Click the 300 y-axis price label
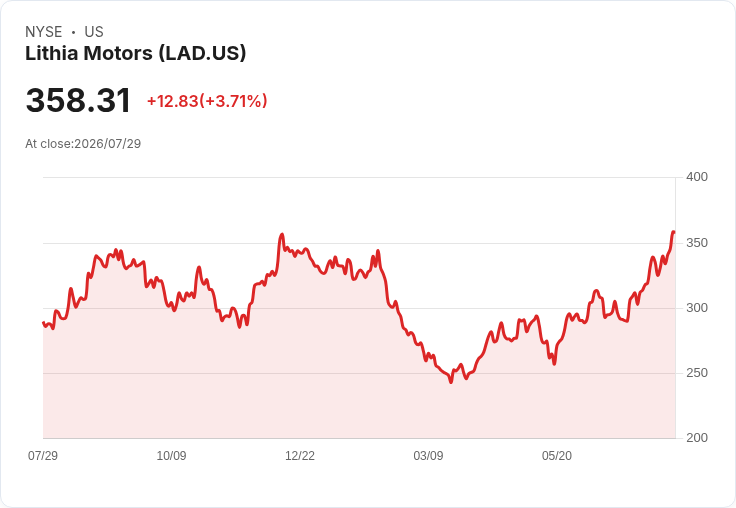736x508 pixels. [x=697, y=308]
